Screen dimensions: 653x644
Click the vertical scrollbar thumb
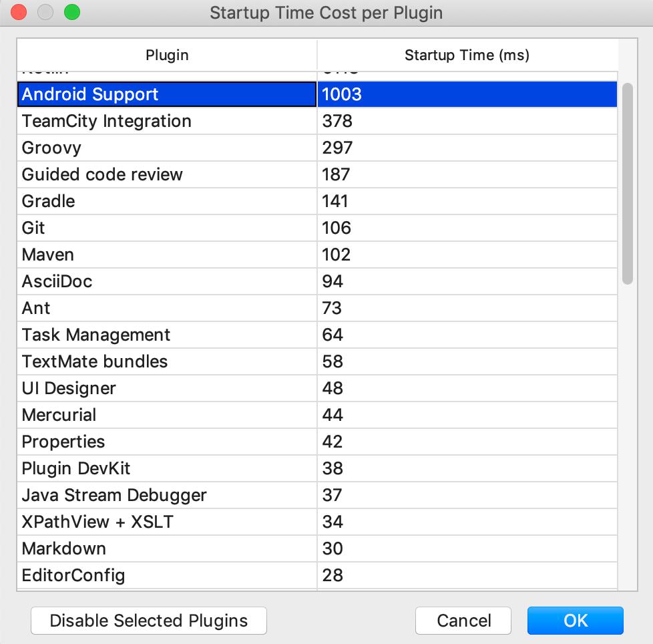click(627, 184)
